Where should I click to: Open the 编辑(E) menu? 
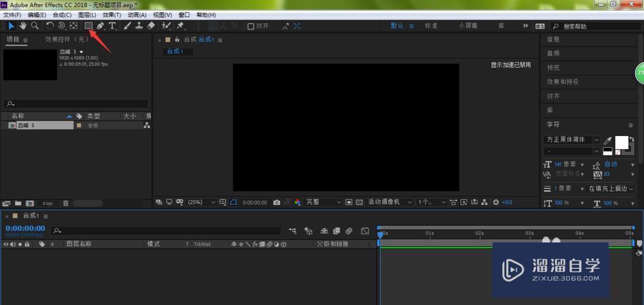(37, 15)
